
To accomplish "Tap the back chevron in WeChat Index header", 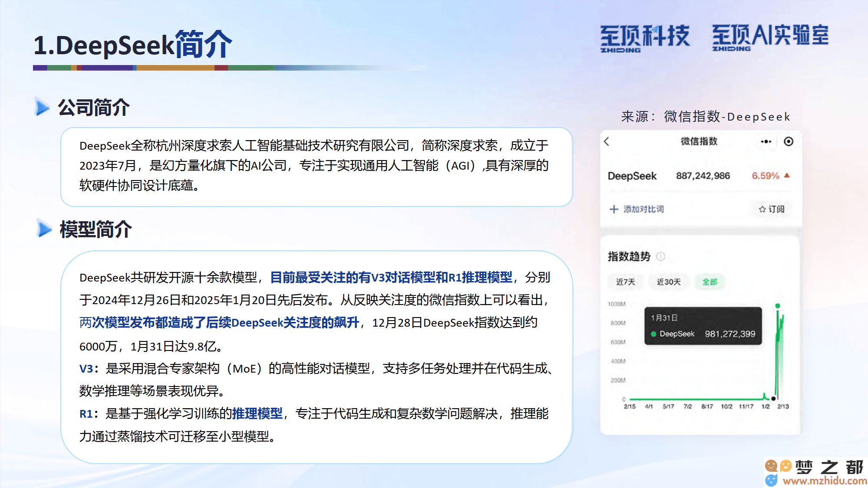I will 607,141.
